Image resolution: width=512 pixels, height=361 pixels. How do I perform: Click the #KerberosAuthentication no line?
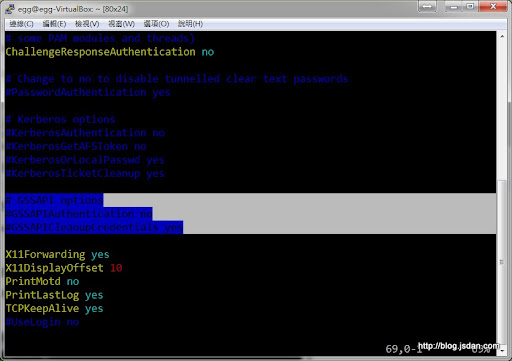(x=85, y=133)
